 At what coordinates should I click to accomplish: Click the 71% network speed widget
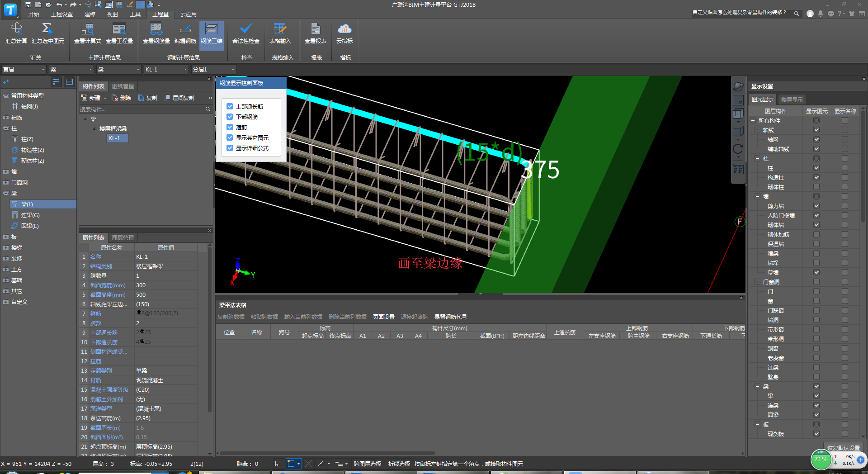pyautogui.click(x=821, y=460)
